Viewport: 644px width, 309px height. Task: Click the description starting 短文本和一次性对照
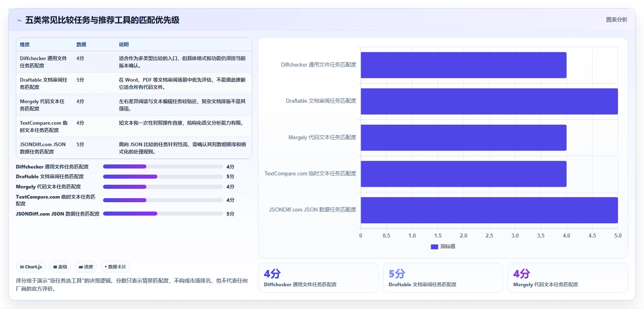(182, 123)
